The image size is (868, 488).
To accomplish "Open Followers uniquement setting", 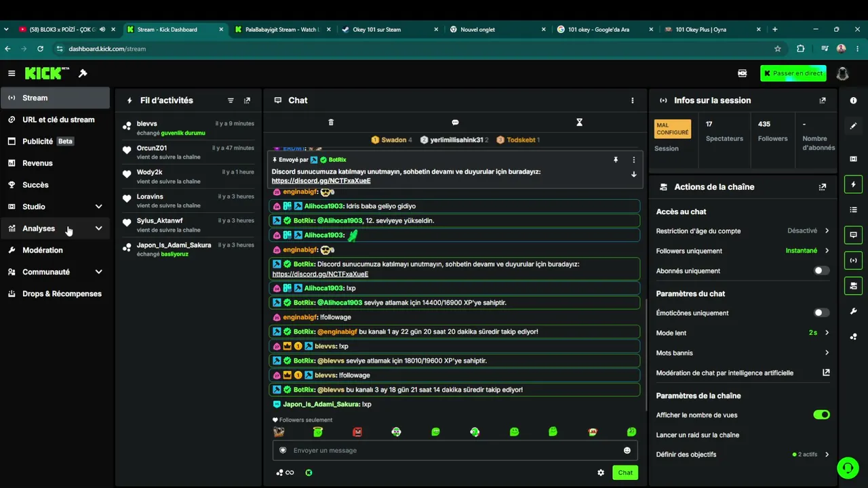I will pyautogui.click(x=743, y=251).
